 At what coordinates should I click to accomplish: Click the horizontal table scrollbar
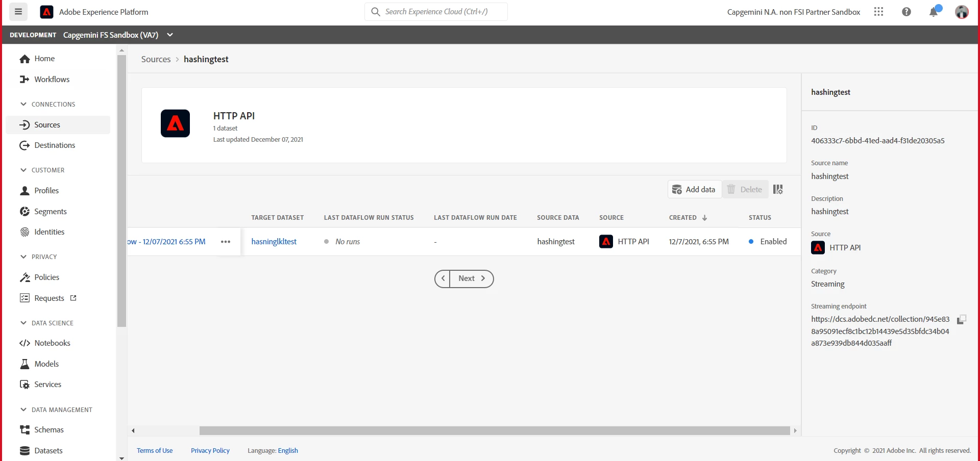point(494,431)
